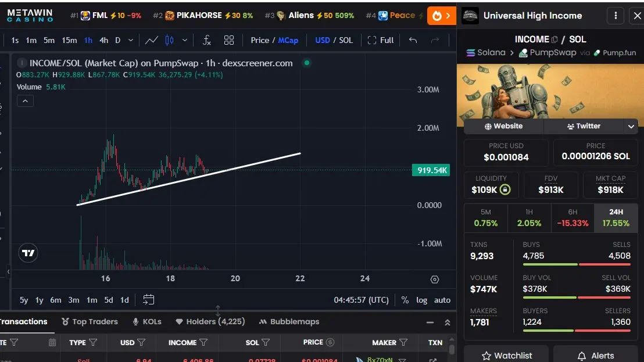The height and width of the screenshot is (362, 644).
Task: Select SOL denomination
Action: (346, 40)
